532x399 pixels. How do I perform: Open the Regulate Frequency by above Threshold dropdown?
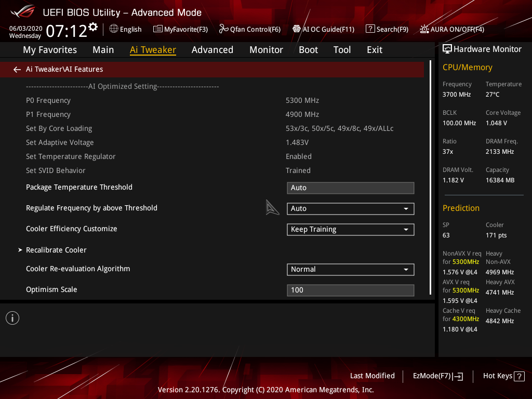[350, 208]
